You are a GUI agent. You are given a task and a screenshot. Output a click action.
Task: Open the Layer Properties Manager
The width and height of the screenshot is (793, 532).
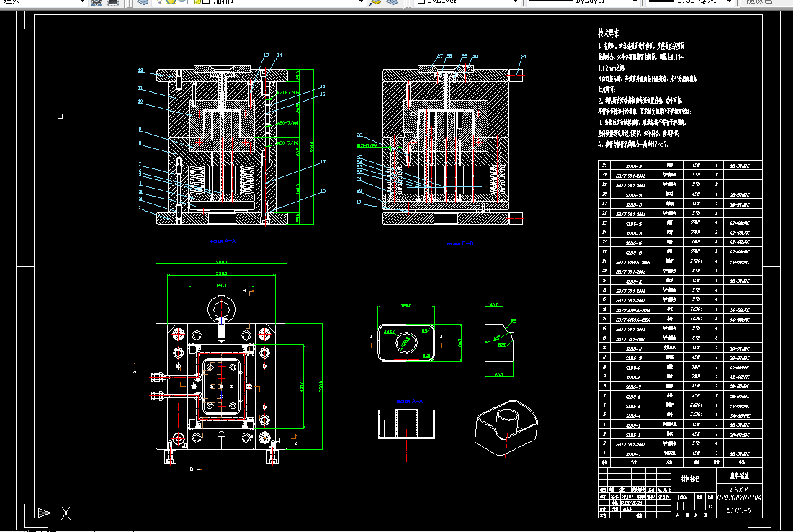143,2
